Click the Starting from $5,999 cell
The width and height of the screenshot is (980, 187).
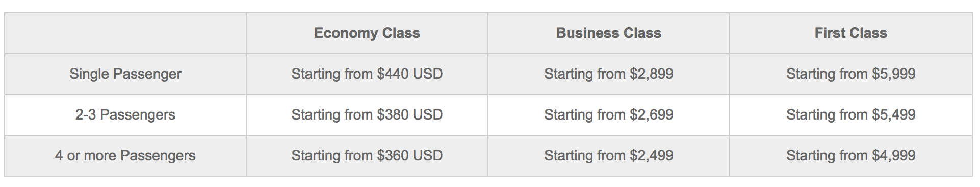[x=851, y=74]
